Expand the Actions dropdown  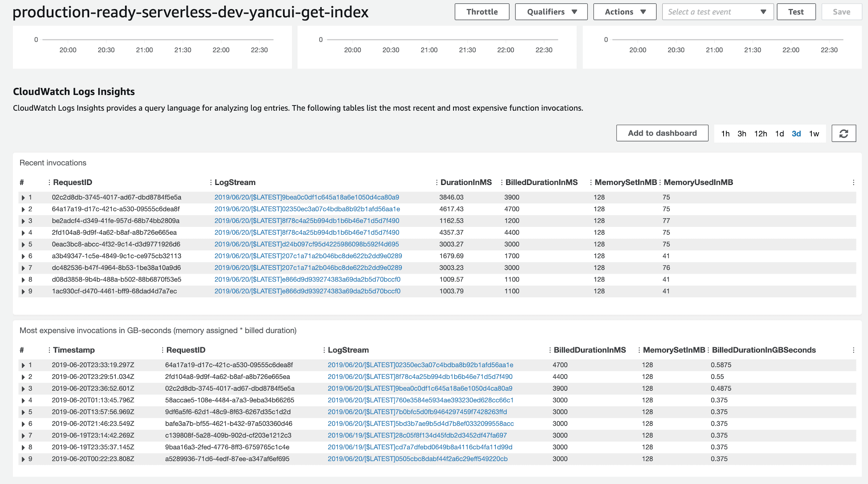pos(624,11)
